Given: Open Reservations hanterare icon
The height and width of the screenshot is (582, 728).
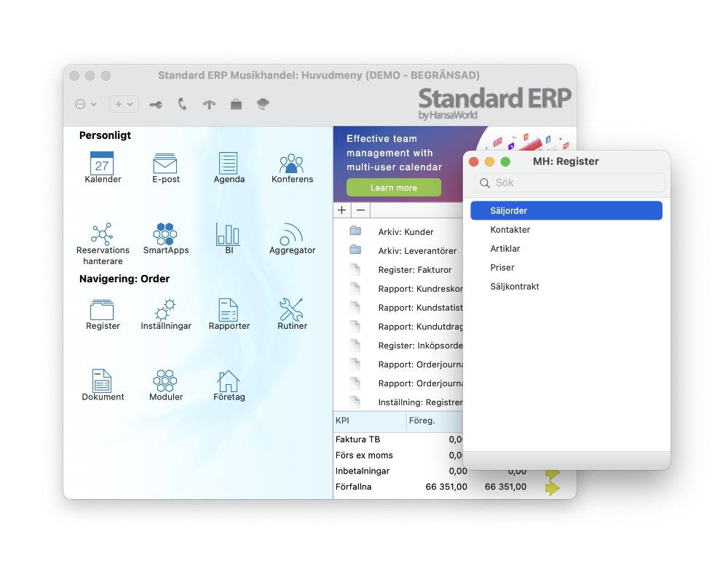Looking at the screenshot, I should [x=102, y=234].
